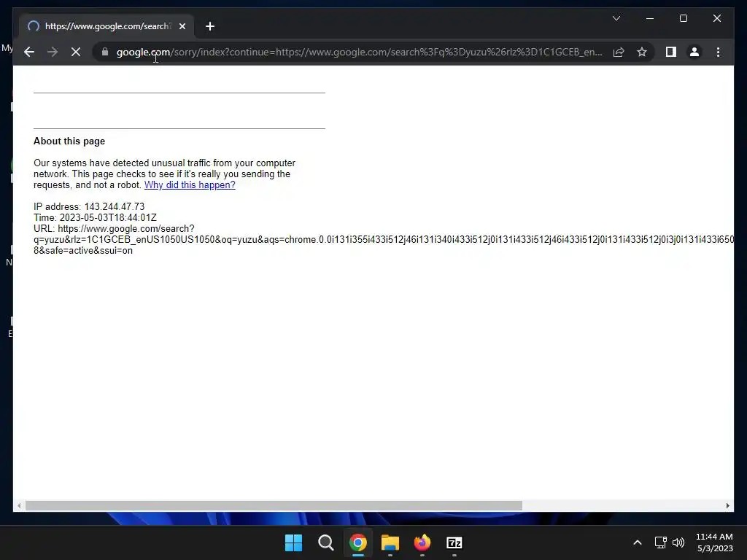Open the Windows Start menu
This screenshot has height=560, width=747.
pyautogui.click(x=293, y=542)
